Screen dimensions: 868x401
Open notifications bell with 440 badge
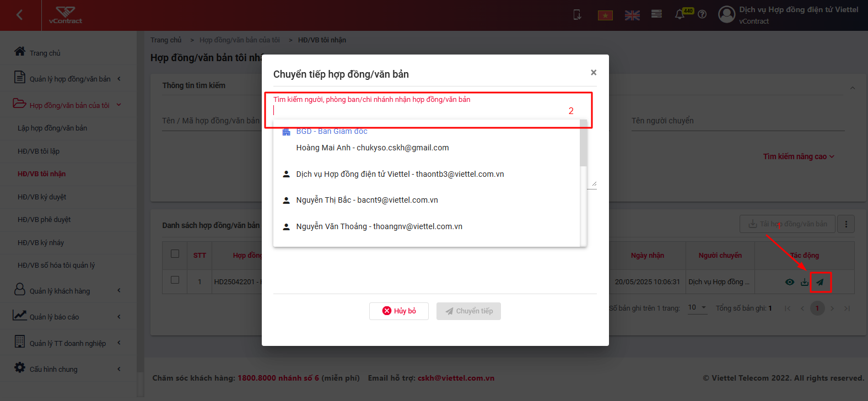[x=680, y=14]
